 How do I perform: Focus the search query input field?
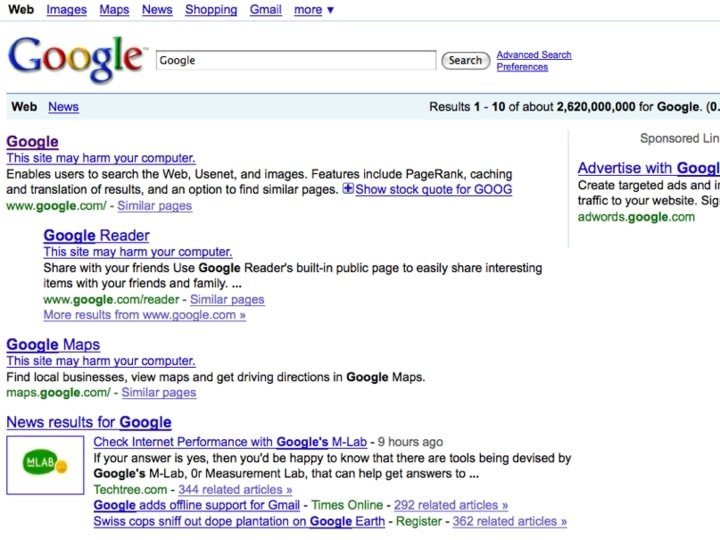click(296, 60)
